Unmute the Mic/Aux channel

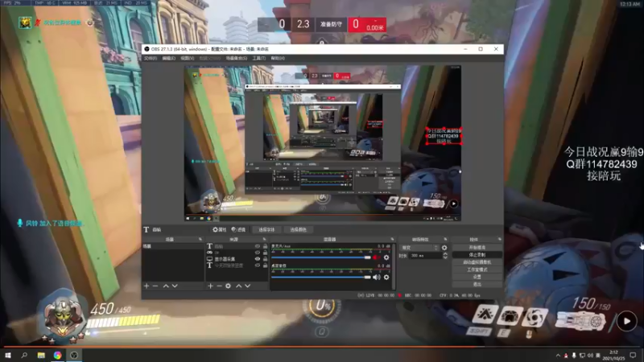pos(376,257)
